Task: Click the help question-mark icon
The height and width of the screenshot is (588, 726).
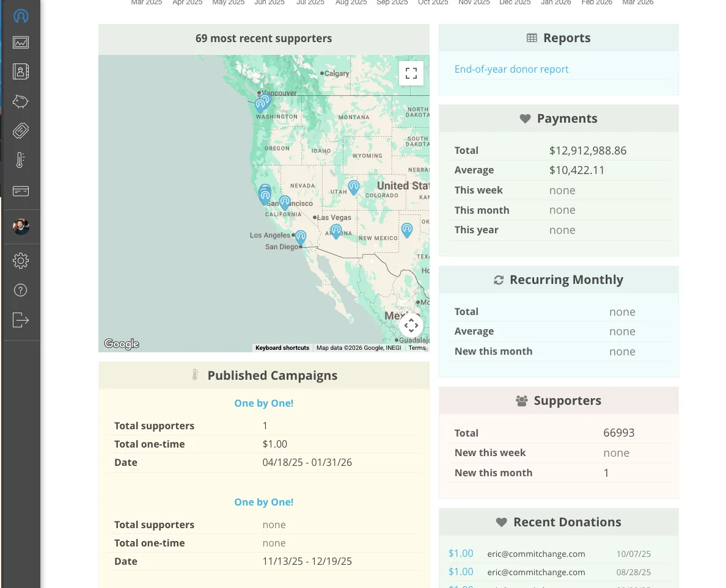Action: [21, 290]
